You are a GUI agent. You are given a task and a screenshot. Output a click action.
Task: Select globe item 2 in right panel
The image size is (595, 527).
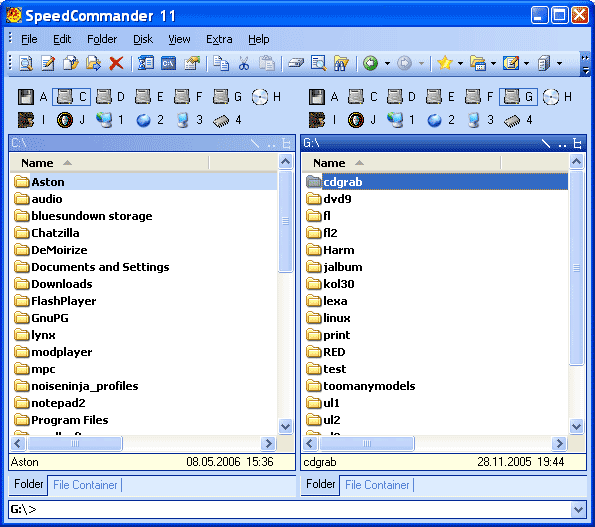tap(440, 120)
